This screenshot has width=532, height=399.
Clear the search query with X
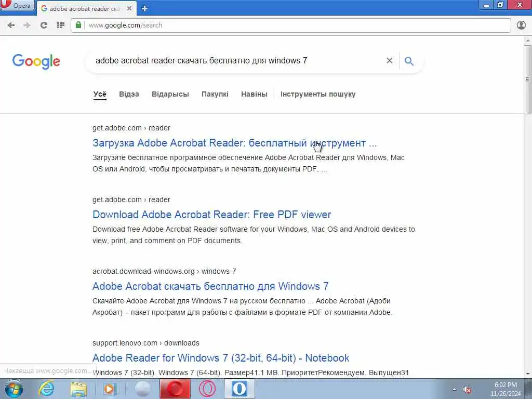(x=390, y=61)
